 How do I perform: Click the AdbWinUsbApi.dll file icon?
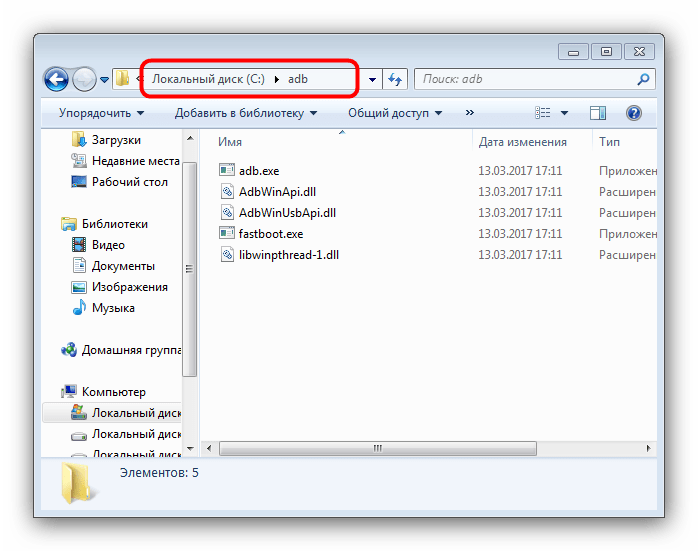pyautogui.click(x=227, y=212)
